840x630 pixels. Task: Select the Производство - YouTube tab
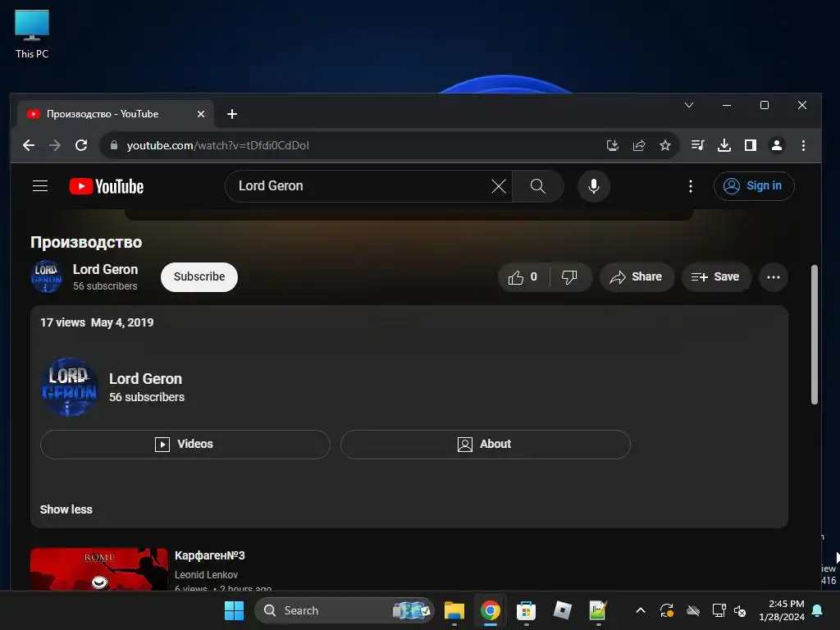pyautogui.click(x=116, y=114)
